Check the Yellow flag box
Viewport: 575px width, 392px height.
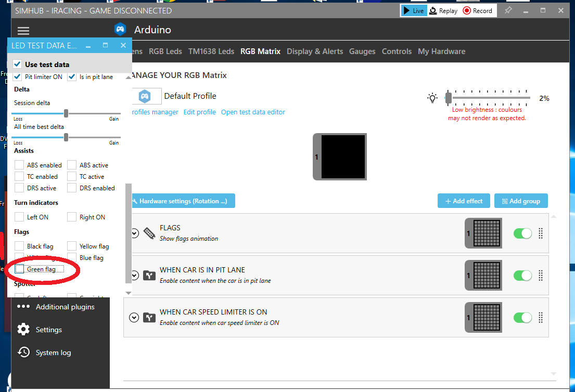pos(72,246)
